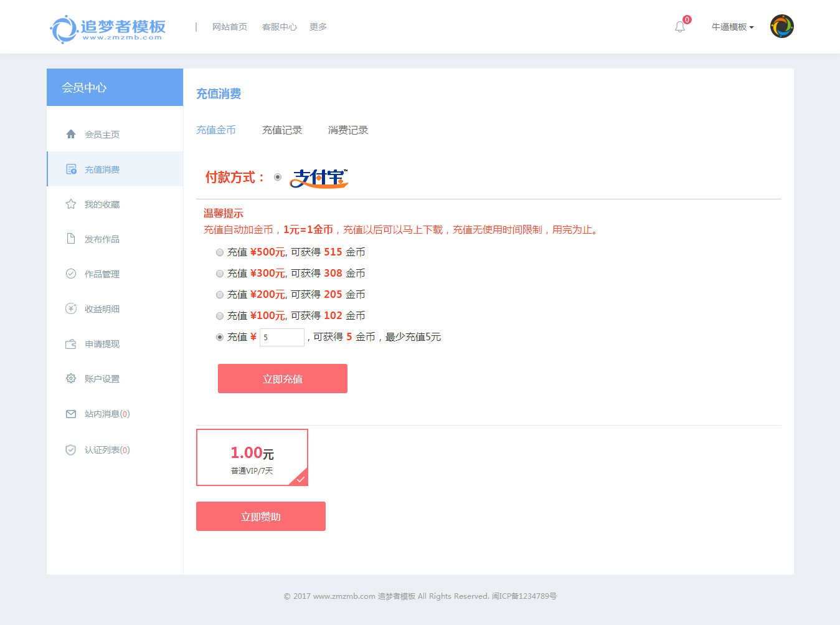Viewport: 840px width, 625px height.
Task: Choose the 支付宝 payment method radio
Action: tap(278, 178)
